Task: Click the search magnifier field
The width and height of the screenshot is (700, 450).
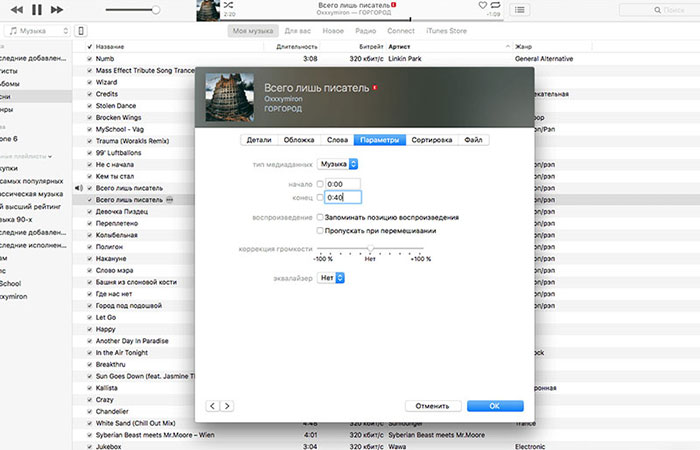Action: 658,10
